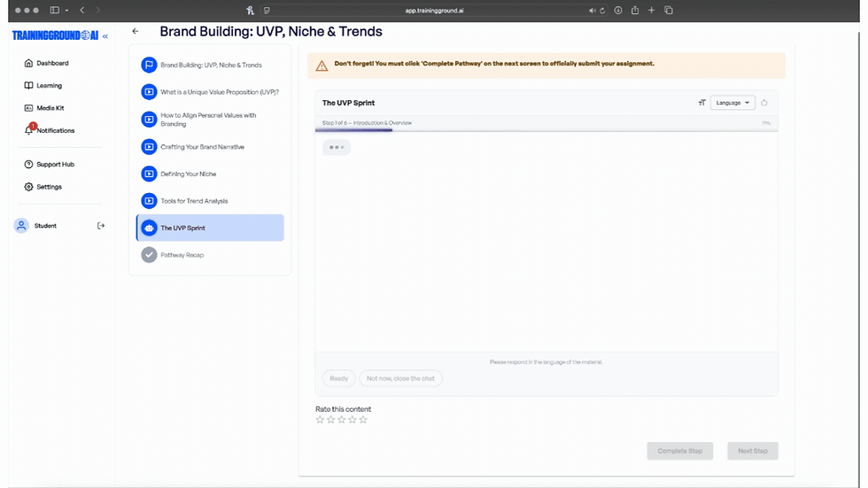Open the Language dropdown
Image resolution: width=868 pixels, height=488 pixels.
(732, 103)
